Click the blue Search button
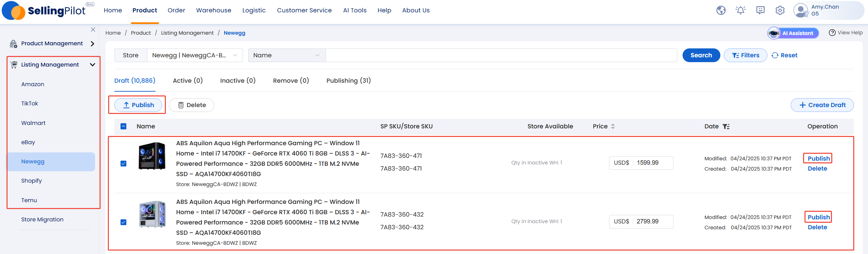The image size is (868, 254). (x=701, y=55)
